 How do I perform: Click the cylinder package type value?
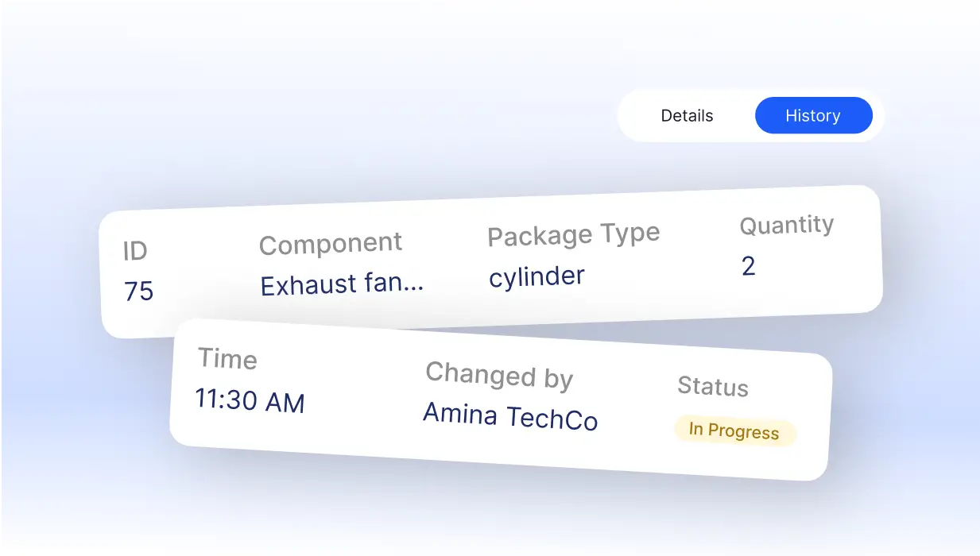click(x=536, y=277)
